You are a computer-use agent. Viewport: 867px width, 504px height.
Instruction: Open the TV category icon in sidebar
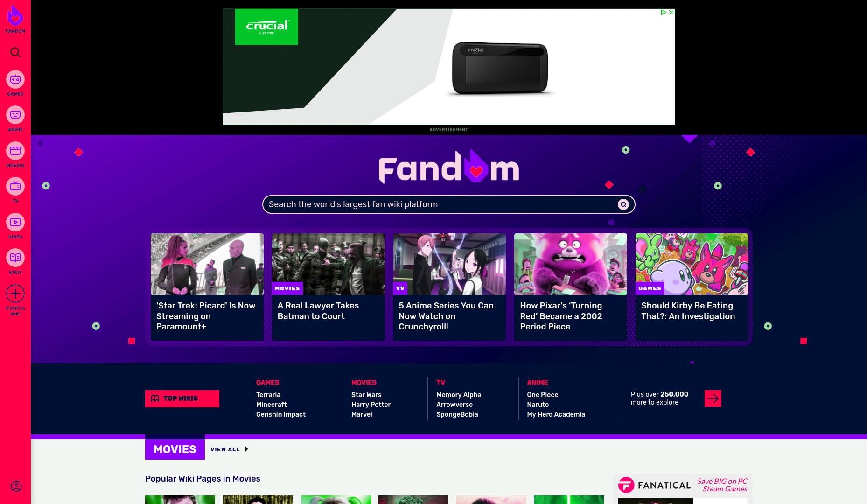pos(15,186)
